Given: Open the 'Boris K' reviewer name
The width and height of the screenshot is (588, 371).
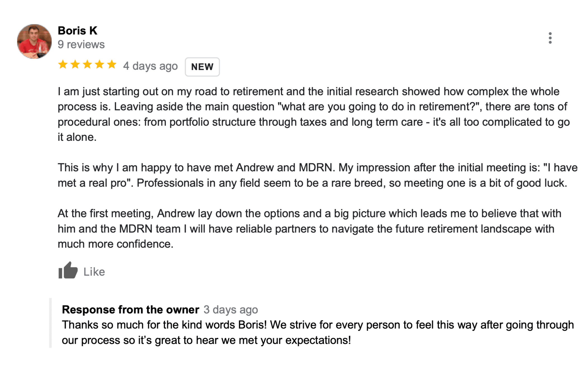Looking at the screenshot, I should click(x=77, y=30).
